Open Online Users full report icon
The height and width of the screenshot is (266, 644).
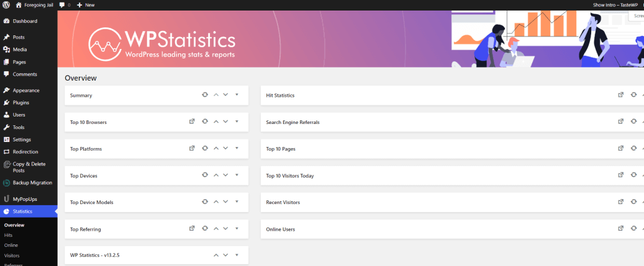click(x=621, y=229)
